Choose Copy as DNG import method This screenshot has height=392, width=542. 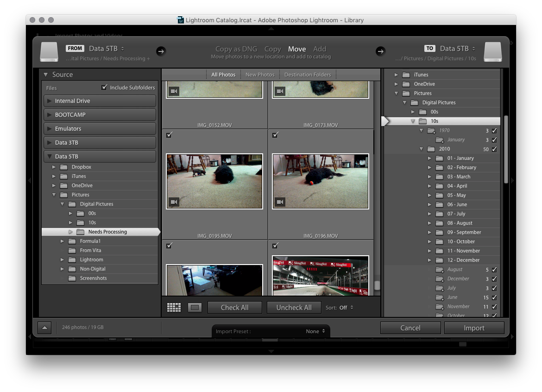236,49
